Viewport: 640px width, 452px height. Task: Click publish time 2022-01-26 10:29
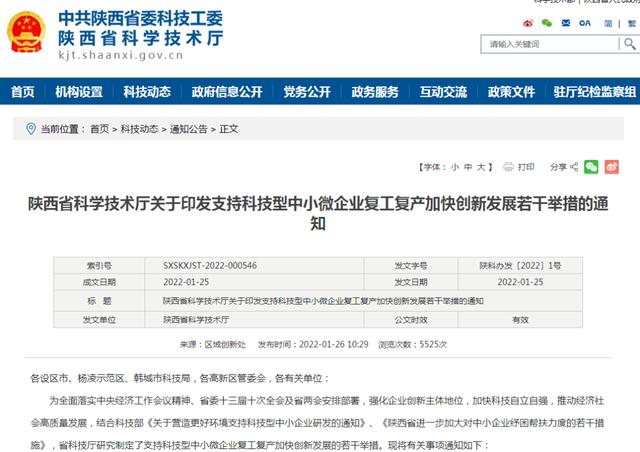tap(333, 344)
